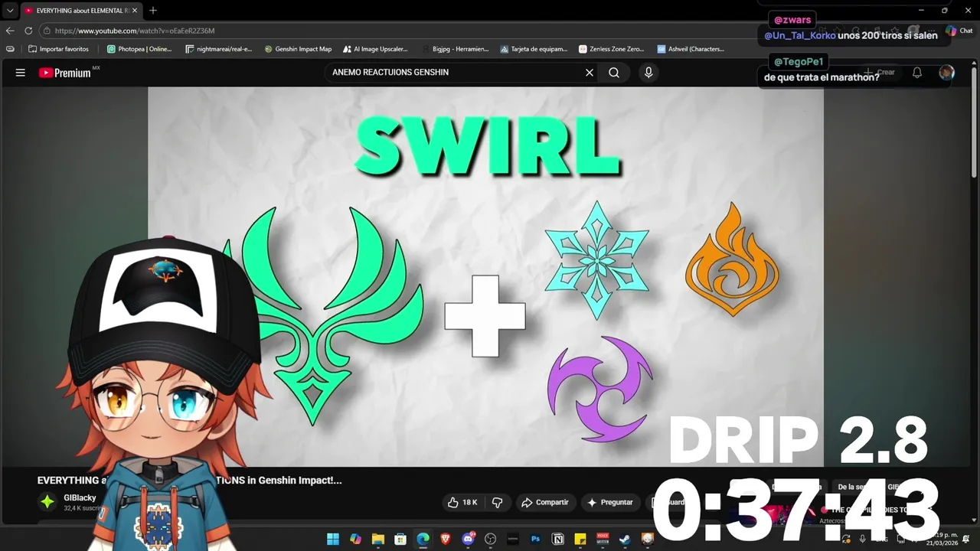The height and width of the screenshot is (551, 980).
Task: Open YouTube notifications bell
Action: point(917,73)
